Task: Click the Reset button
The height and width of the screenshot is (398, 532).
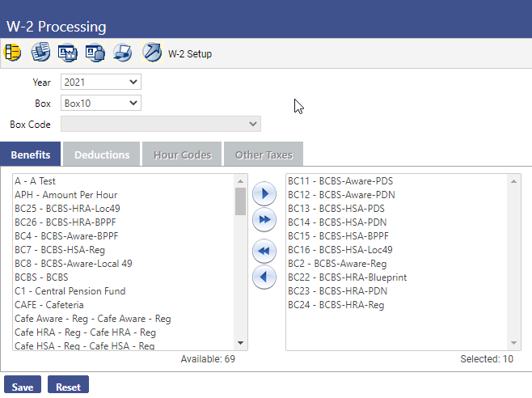Action: [68, 387]
